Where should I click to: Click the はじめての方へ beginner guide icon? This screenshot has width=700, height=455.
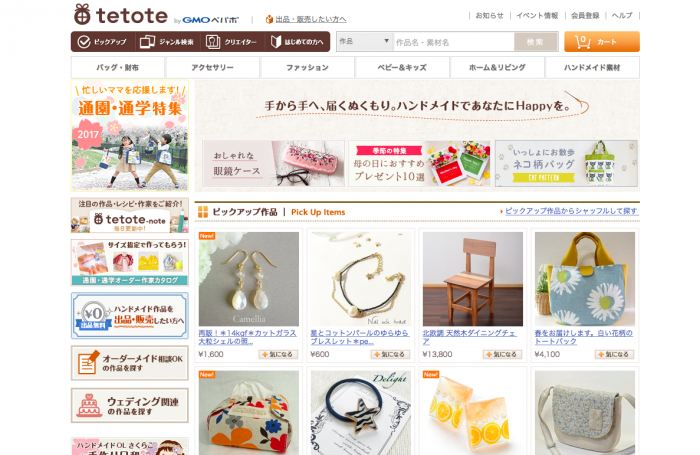(276, 42)
